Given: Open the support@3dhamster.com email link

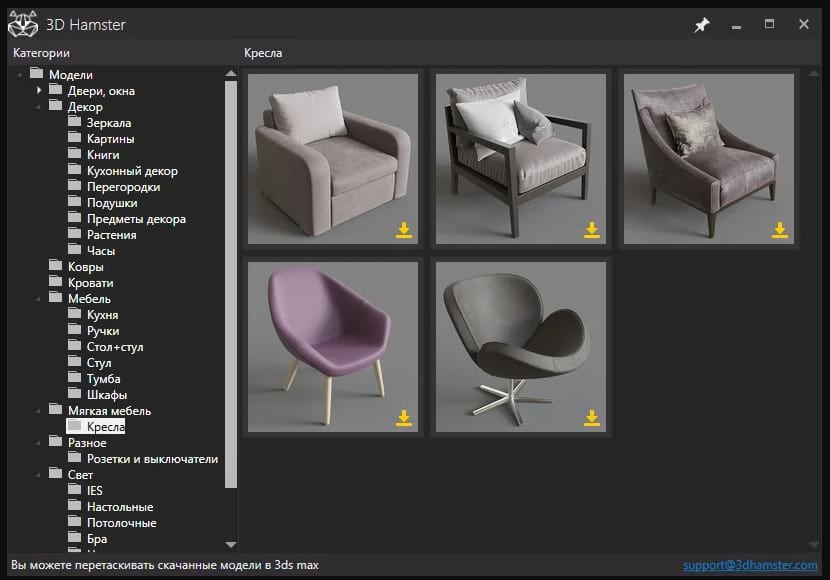Looking at the screenshot, I should pos(750,565).
